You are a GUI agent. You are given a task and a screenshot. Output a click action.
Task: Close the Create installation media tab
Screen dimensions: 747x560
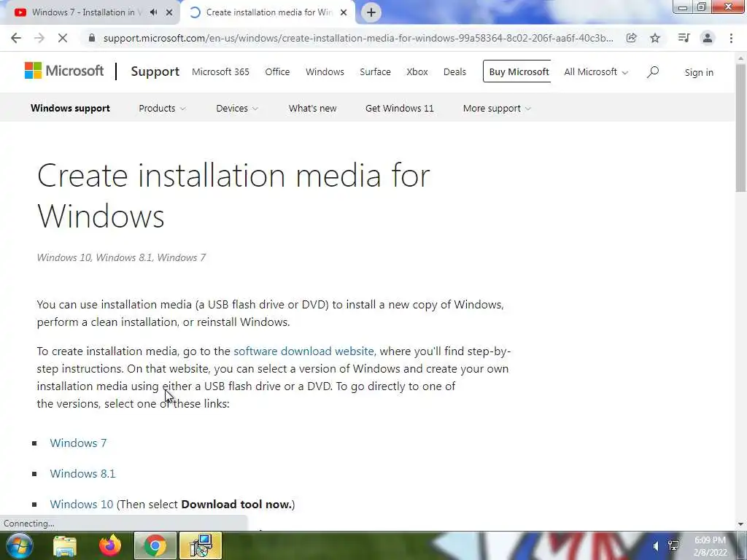(344, 12)
